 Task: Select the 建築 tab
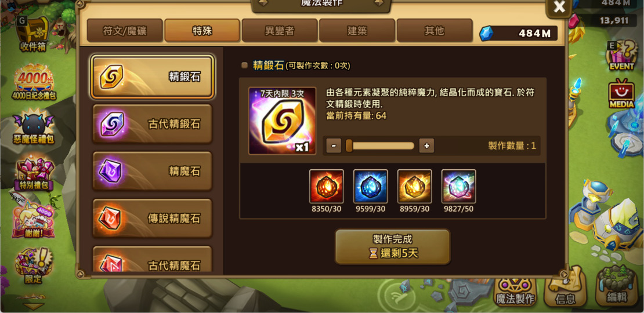coord(356,30)
